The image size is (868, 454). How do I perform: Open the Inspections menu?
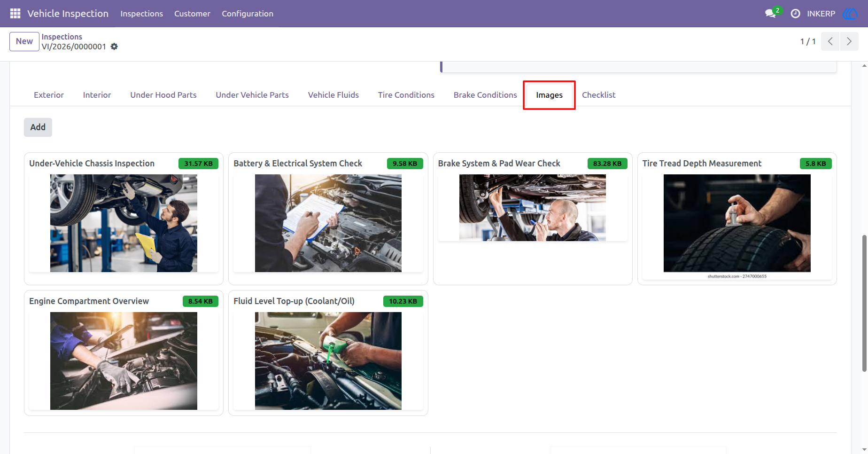tap(141, 14)
